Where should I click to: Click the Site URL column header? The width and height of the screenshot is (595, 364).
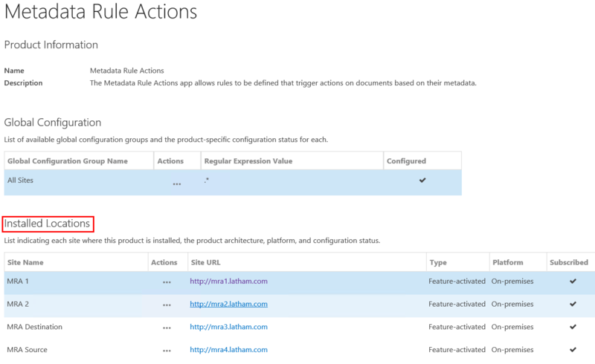tap(205, 262)
